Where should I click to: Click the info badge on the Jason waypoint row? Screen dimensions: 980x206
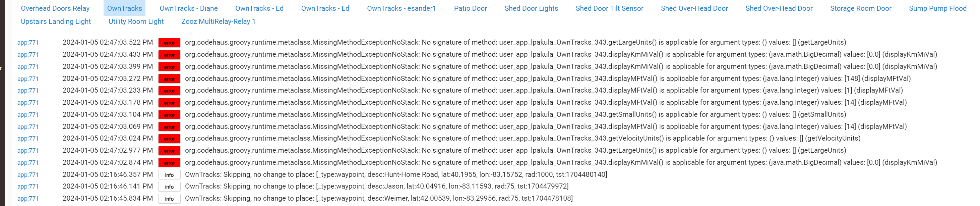169,187
